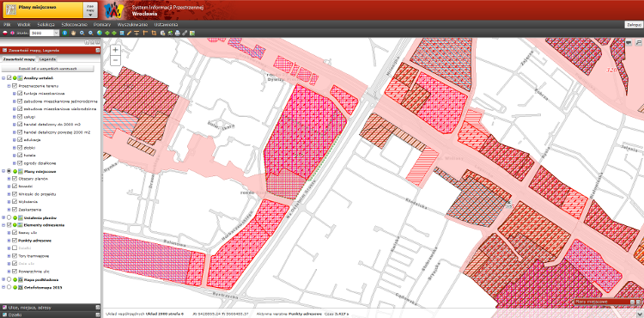This screenshot has height=318, width=644.
Task: Select the distance measure tool
Action: pos(137,33)
